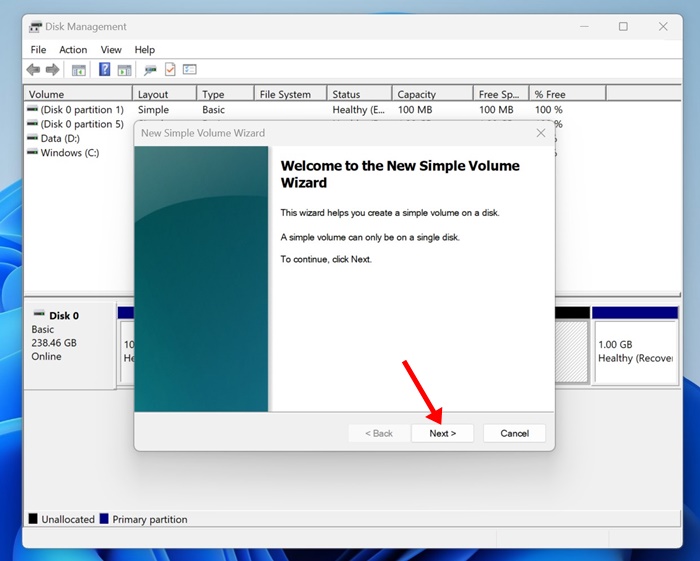Open the Action menu

(73, 50)
